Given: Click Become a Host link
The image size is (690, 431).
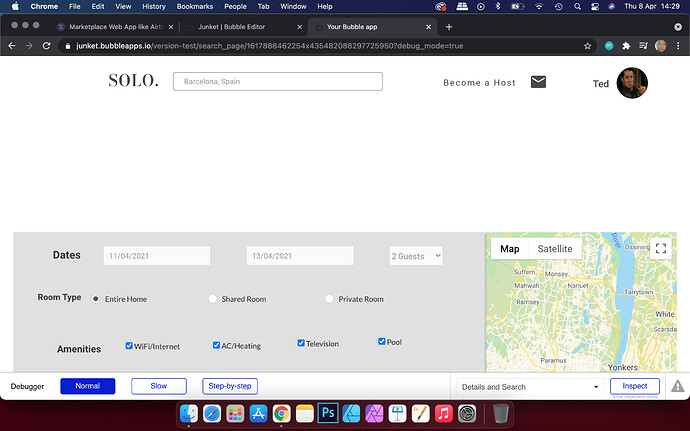Looking at the screenshot, I should coord(479,82).
